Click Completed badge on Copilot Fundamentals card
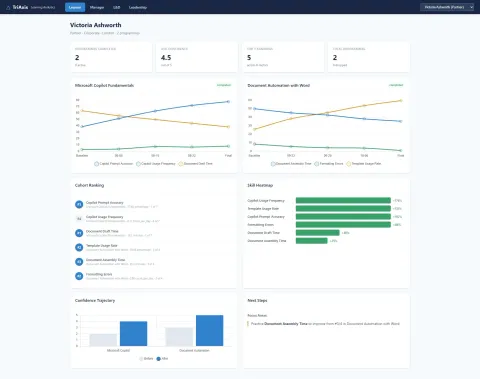Screen dimensions: 480x379 [x=224, y=85]
